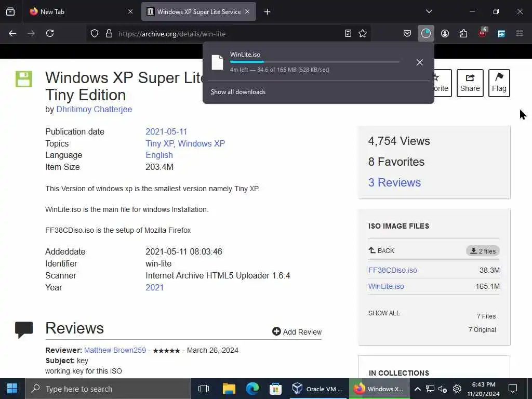532x399 pixels.
Task: Open author Dhritimoy Chatterjee link
Action: tap(94, 109)
